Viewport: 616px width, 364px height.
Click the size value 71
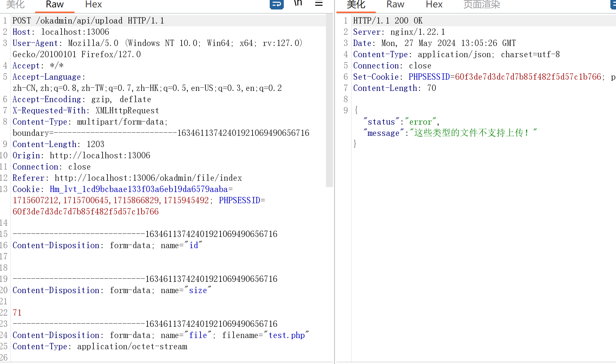(x=17, y=313)
